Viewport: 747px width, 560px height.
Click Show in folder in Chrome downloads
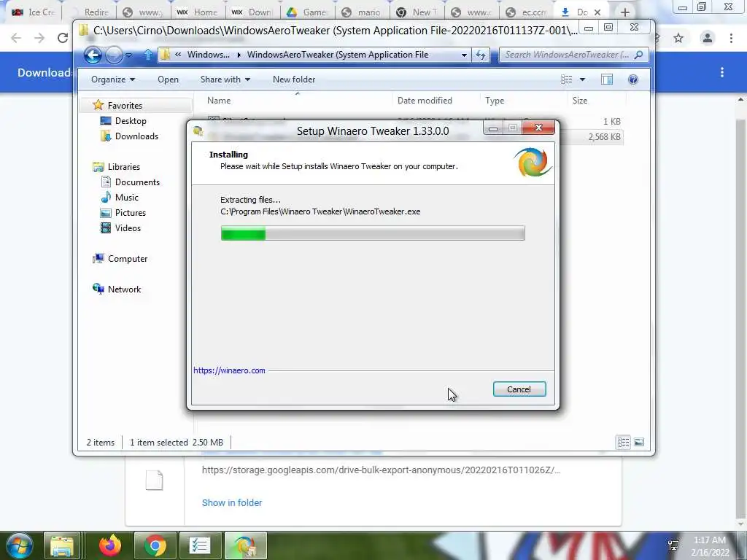pyautogui.click(x=232, y=503)
